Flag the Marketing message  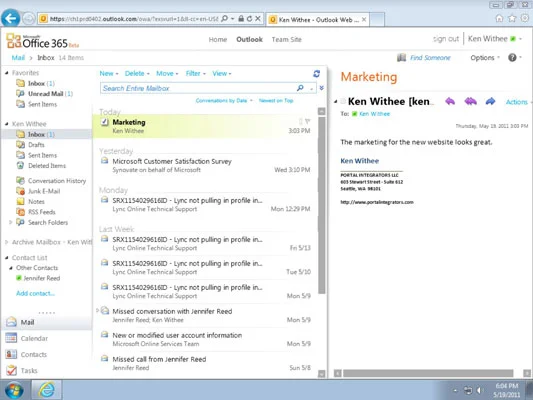[x=308, y=121]
